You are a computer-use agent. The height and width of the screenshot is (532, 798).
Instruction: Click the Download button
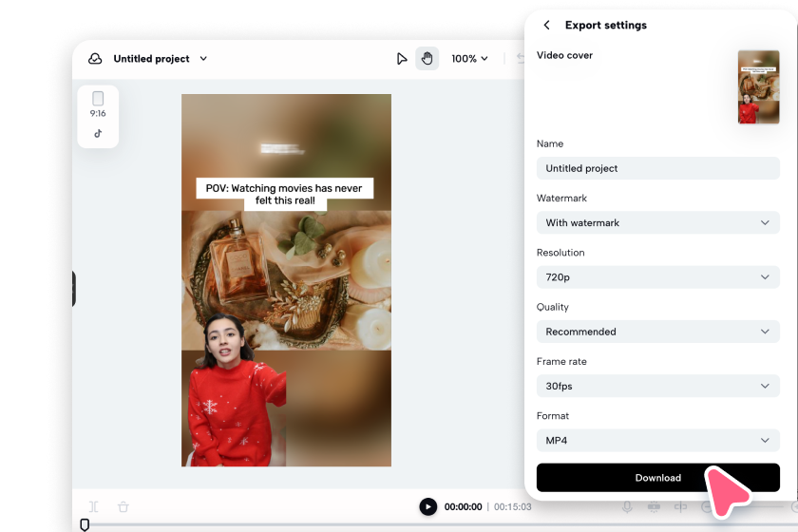[658, 478]
